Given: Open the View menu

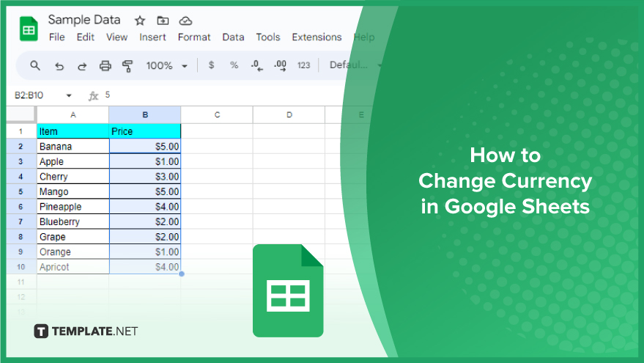Looking at the screenshot, I should (x=116, y=37).
